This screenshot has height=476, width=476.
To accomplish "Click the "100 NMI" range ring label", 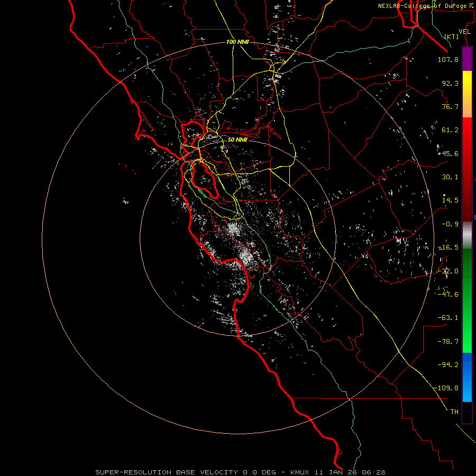I will 237,42.
